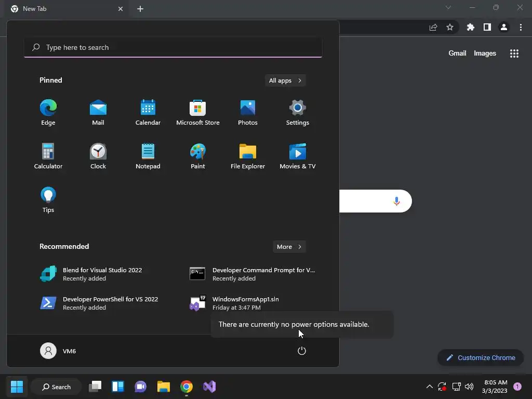Click the sync status tray icon
The image size is (532, 399).
pyautogui.click(x=442, y=387)
